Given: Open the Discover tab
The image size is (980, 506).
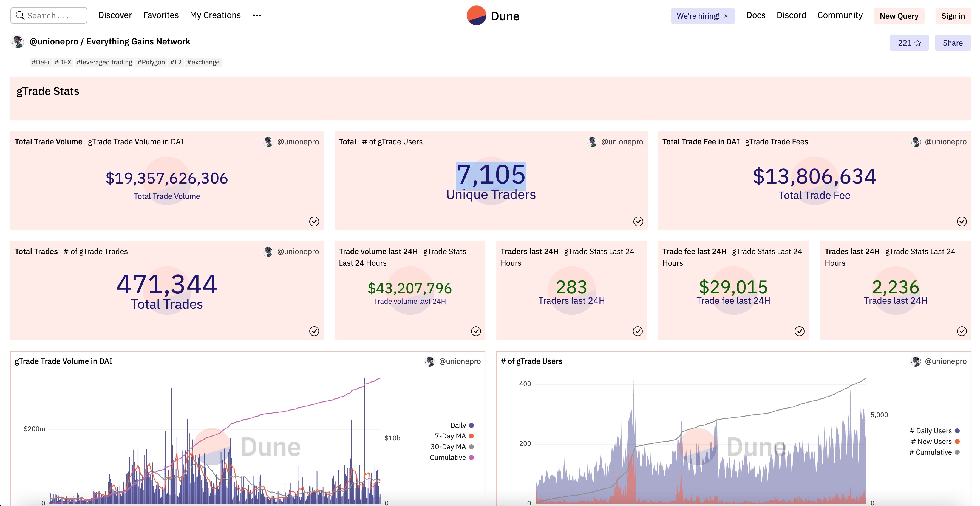Looking at the screenshot, I should pyautogui.click(x=115, y=15).
